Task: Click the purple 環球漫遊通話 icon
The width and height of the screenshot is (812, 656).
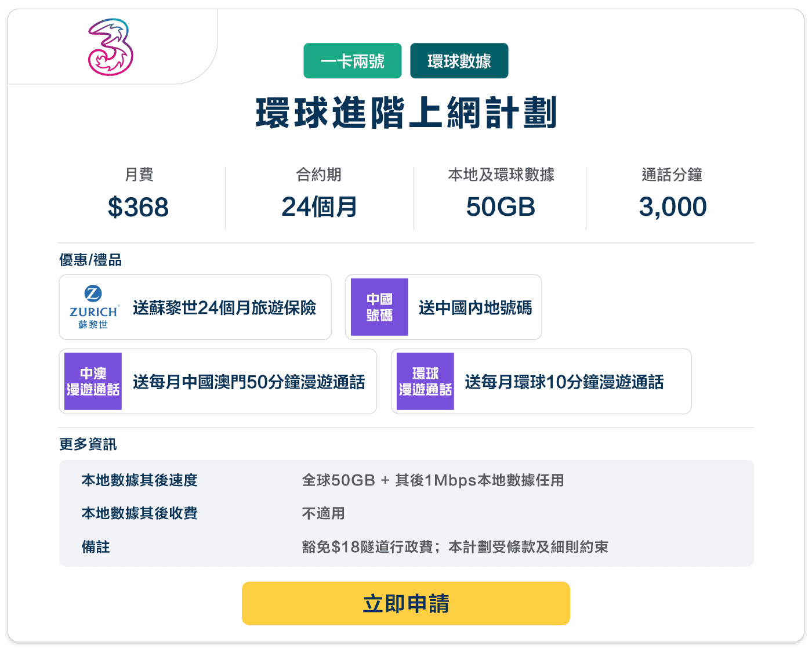Action: point(425,381)
